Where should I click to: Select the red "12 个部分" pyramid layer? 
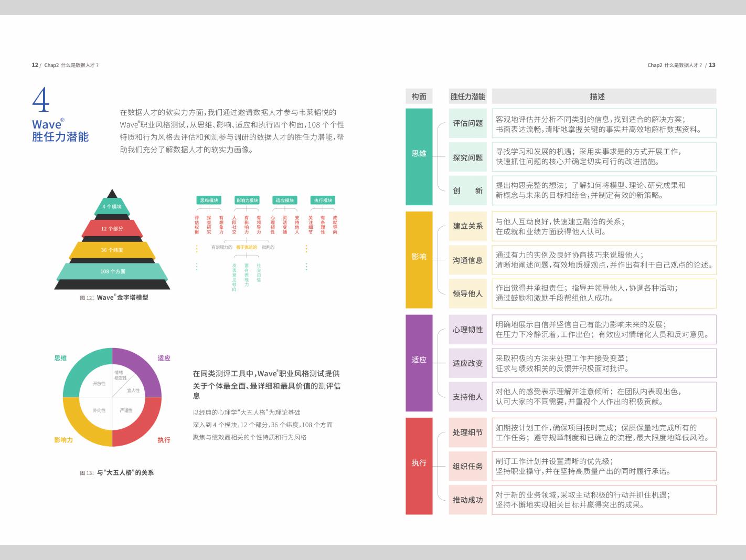pos(112,228)
